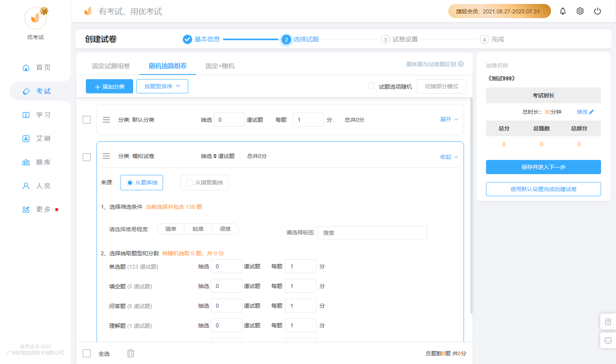
Task: Click the 添加分类 button
Action: (x=109, y=86)
